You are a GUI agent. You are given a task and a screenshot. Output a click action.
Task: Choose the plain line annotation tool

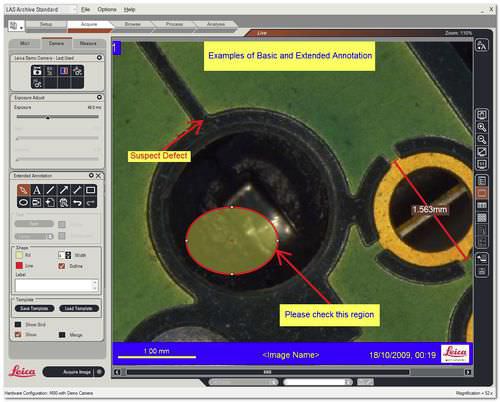coord(50,190)
